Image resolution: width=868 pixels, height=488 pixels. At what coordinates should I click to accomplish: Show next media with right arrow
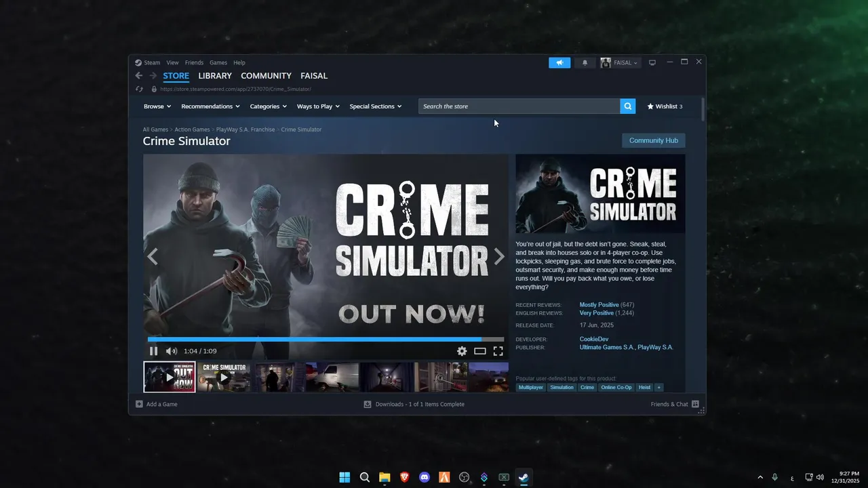coord(499,257)
